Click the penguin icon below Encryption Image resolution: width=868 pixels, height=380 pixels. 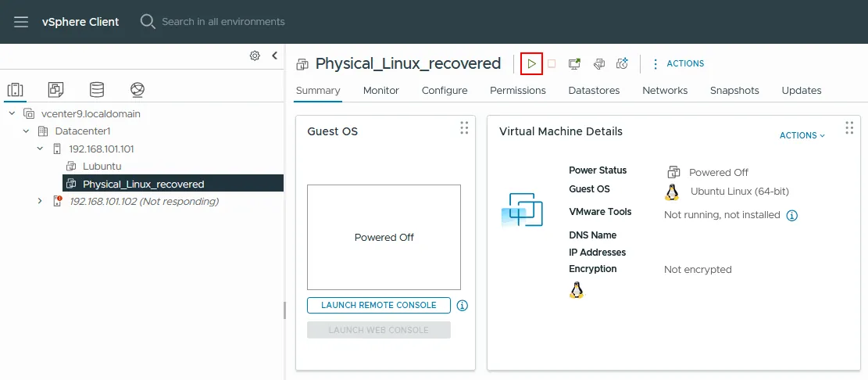pyautogui.click(x=577, y=290)
